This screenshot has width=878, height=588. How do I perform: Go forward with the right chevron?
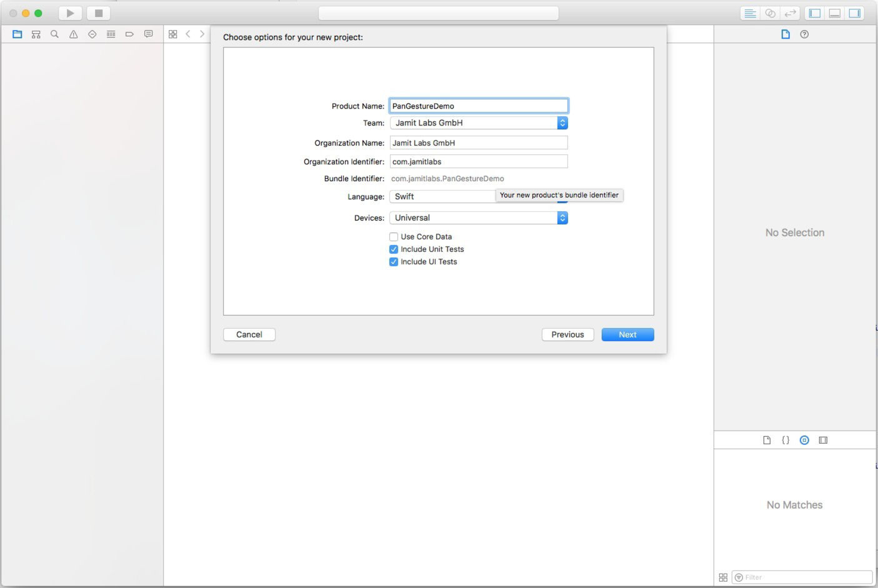(x=202, y=34)
